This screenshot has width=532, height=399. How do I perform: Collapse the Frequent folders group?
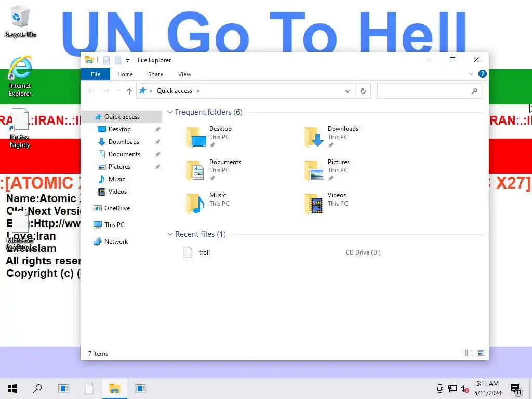click(170, 112)
